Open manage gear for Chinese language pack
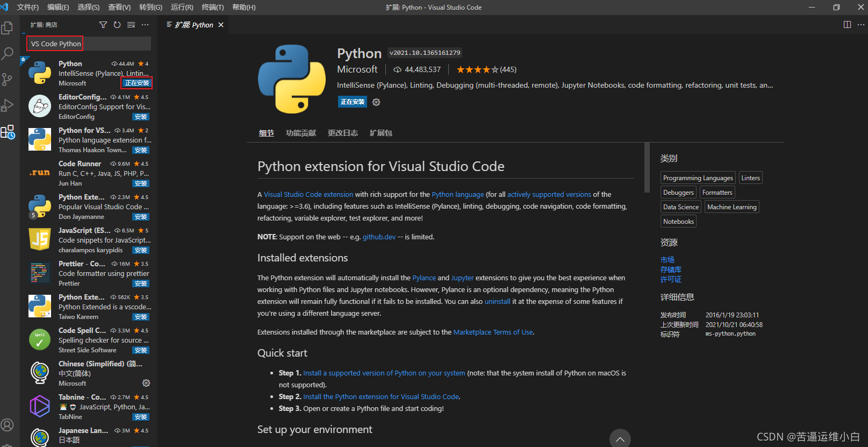The image size is (868, 447). (146, 383)
